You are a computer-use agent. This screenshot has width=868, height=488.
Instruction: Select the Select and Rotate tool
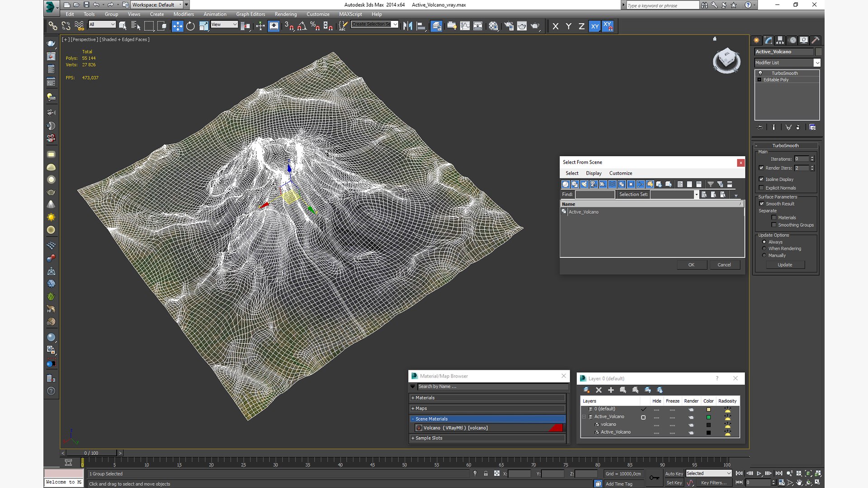[190, 26]
